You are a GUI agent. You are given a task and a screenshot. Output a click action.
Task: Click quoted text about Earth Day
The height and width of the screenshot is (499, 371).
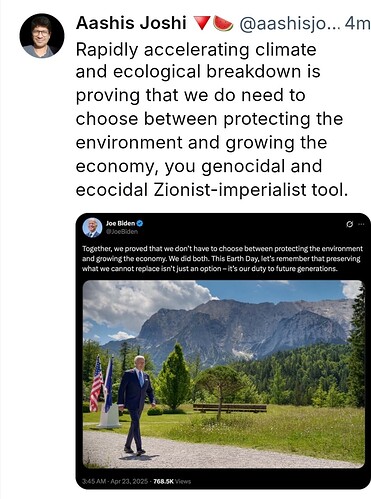click(222, 259)
